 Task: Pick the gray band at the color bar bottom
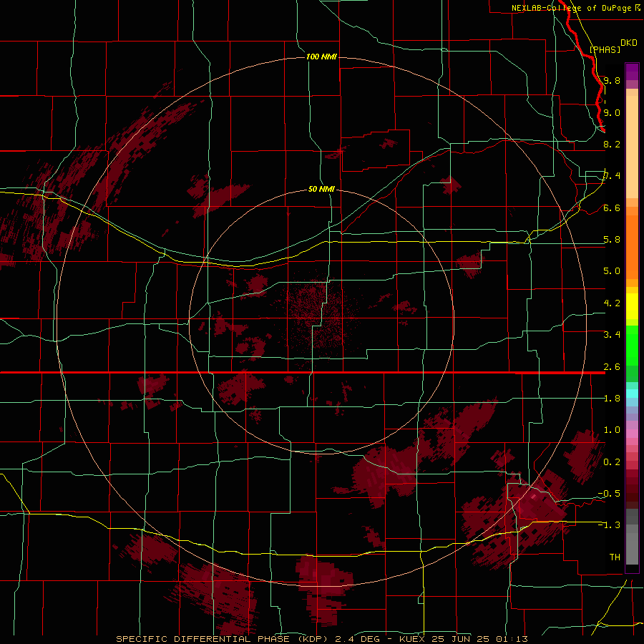(632, 537)
